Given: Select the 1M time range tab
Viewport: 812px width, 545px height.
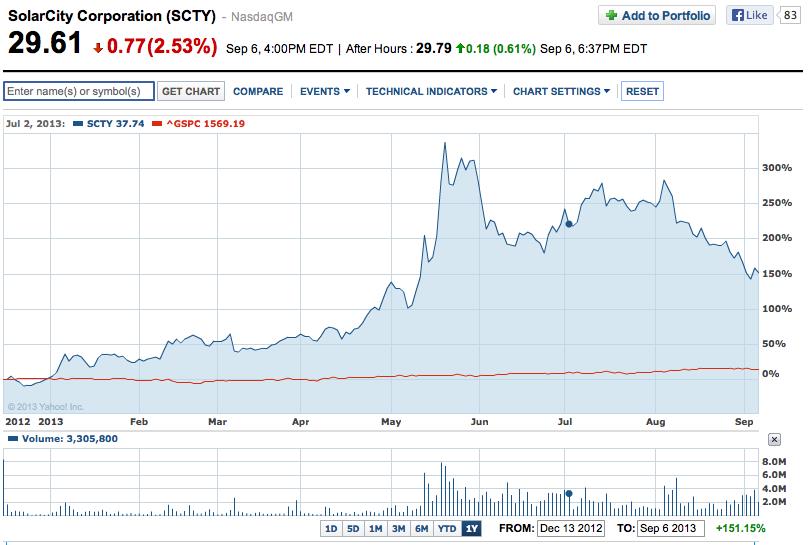Looking at the screenshot, I should point(375,528).
